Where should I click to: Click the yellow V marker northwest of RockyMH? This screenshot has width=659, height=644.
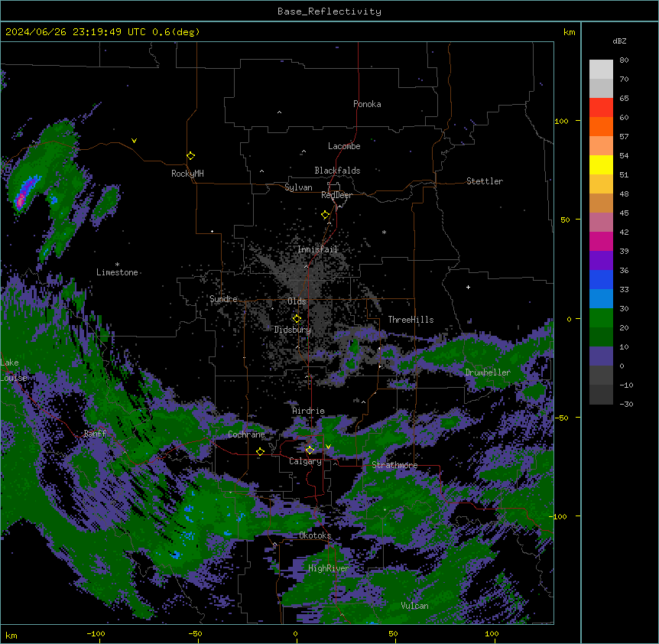[x=134, y=141]
